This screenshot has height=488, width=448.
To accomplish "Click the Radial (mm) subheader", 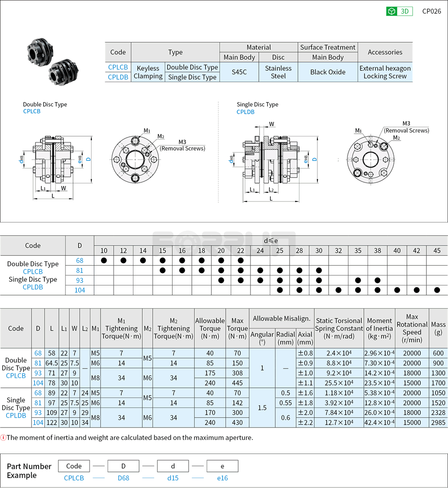I will point(286,338).
